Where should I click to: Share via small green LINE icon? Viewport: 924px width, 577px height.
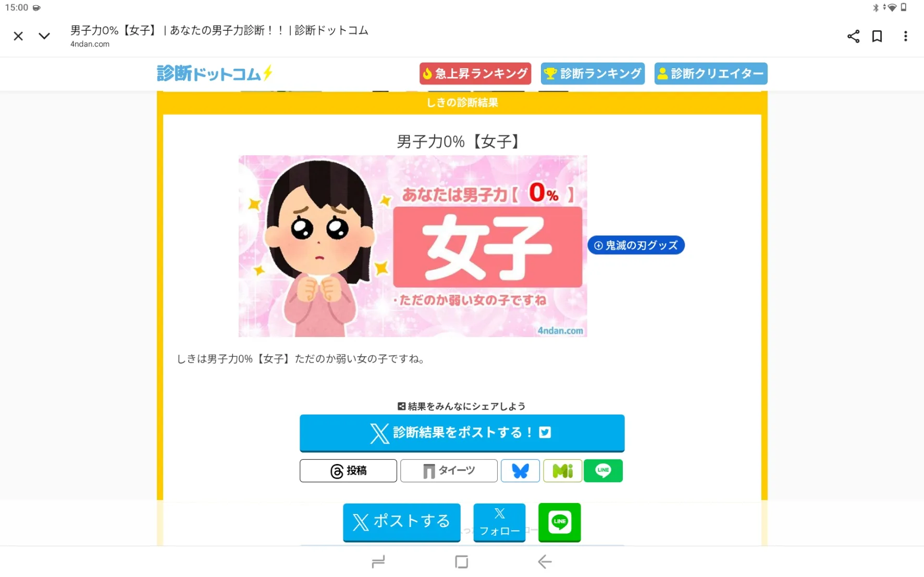click(x=603, y=471)
